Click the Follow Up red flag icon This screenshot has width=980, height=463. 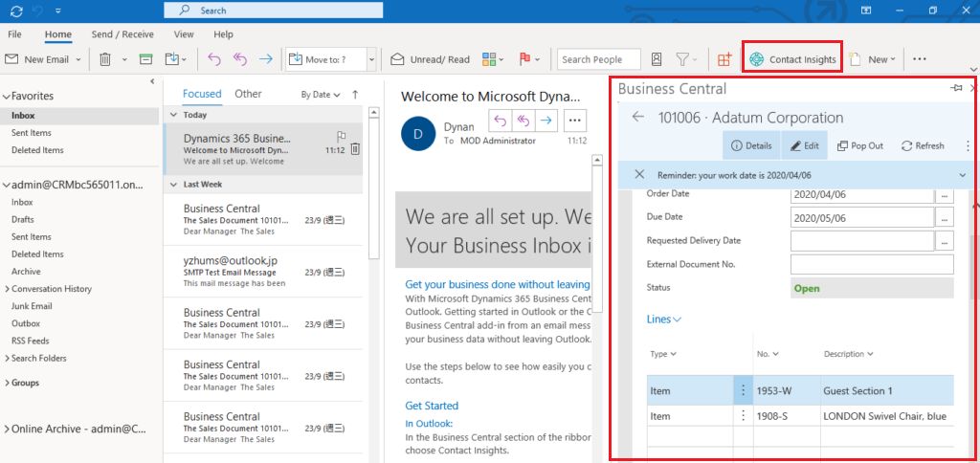[x=524, y=59]
